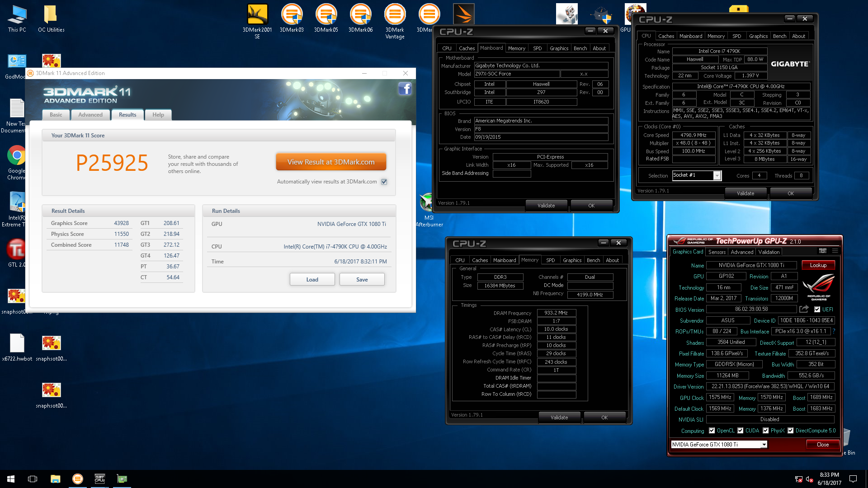868x488 pixels.
Task: Open the GTL 2.0 desktop icon
Action: coord(17,253)
